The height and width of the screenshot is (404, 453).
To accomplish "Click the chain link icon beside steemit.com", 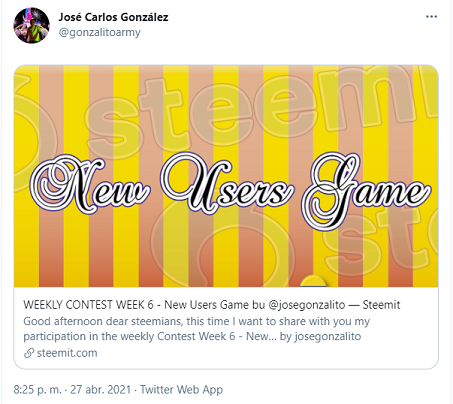I will pos(29,353).
